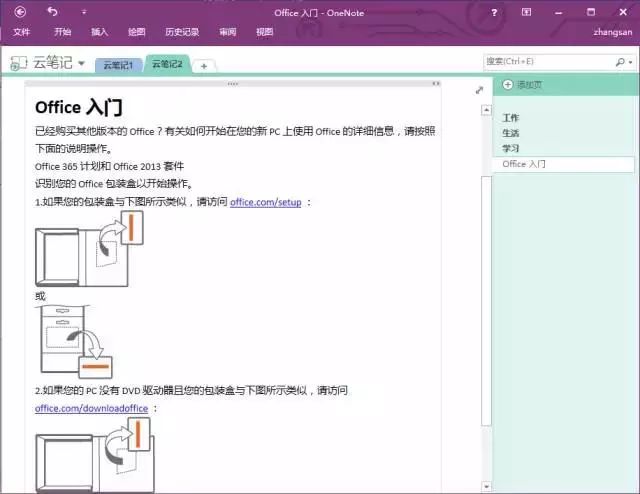Open the office.com/downloadoffice hyperlink
This screenshot has height=494, width=640.
coord(91,408)
